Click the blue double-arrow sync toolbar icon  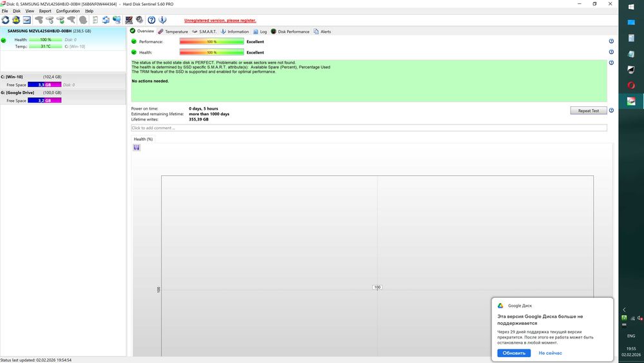[x=106, y=20]
